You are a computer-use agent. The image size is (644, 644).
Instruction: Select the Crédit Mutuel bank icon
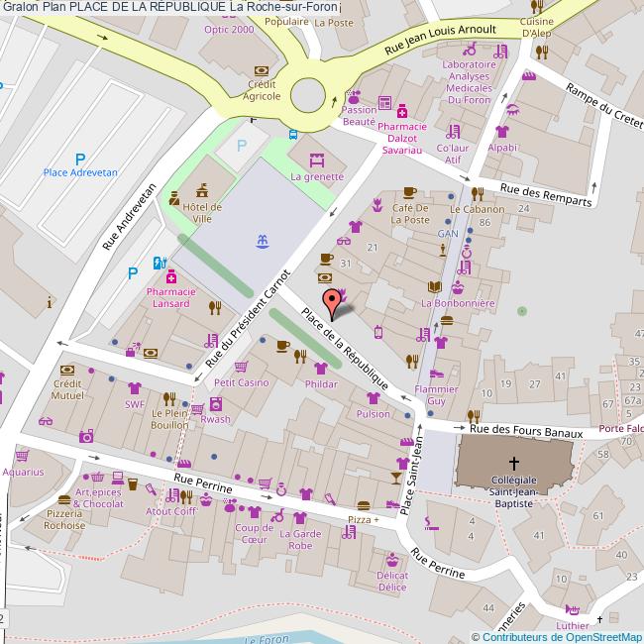click(66, 367)
